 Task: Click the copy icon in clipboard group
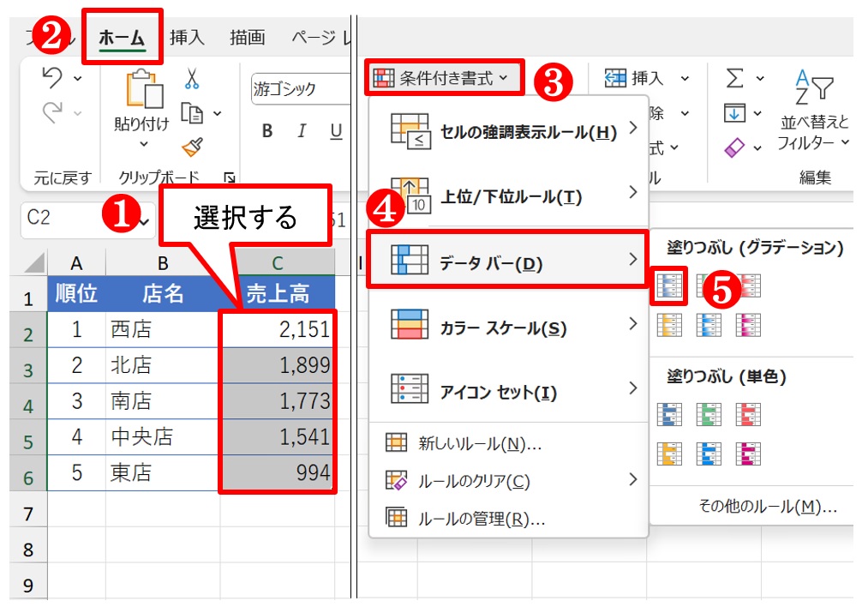click(x=192, y=113)
